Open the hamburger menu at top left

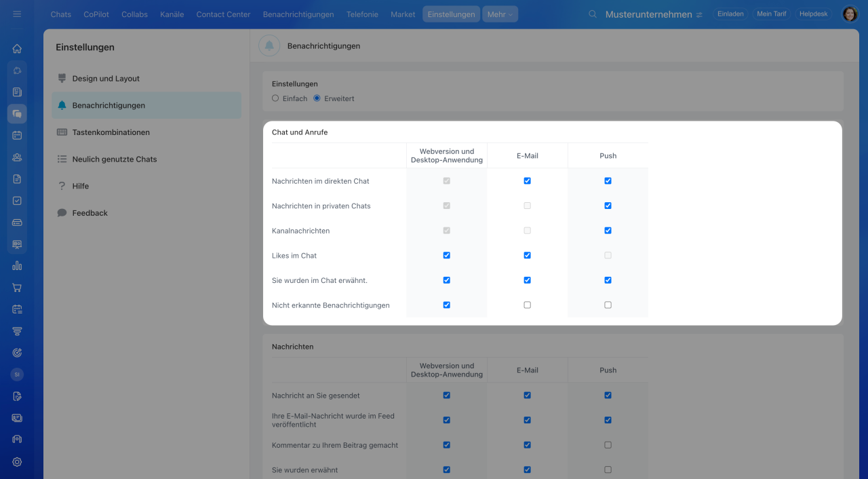[17, 14]
